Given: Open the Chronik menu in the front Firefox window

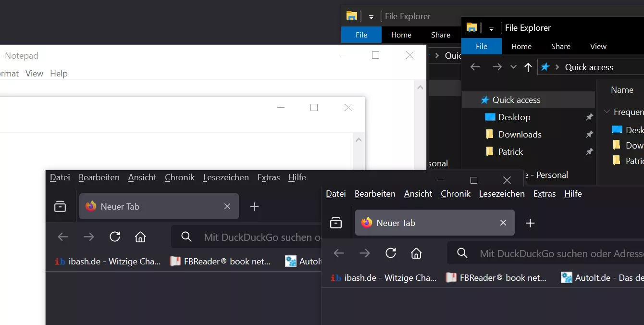Looking at the screenshot, I should tap(455, 194).
